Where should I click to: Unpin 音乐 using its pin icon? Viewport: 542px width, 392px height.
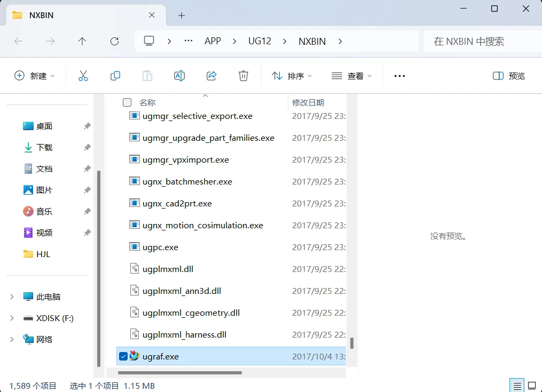tap(87, 211)
